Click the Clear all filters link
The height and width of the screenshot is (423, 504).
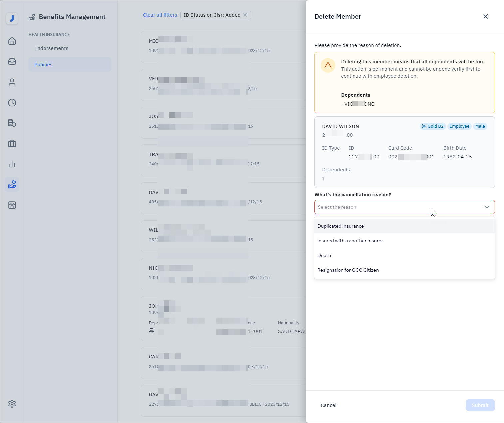[x=160, y=15]
